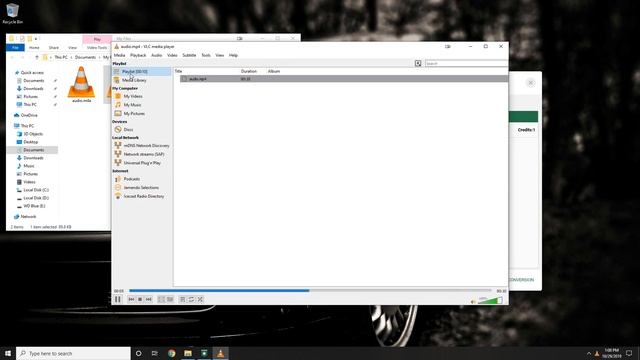The image size is (640, 360).
Task: Select Universal Plug'n'Play in VLC sidebar
Action: [x=141, y=162]
